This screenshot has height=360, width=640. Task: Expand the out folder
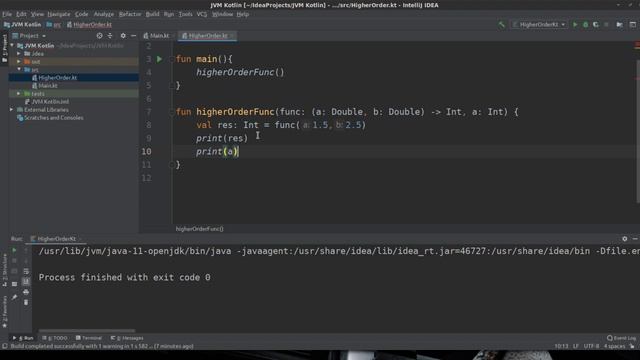tap(19, 62)
